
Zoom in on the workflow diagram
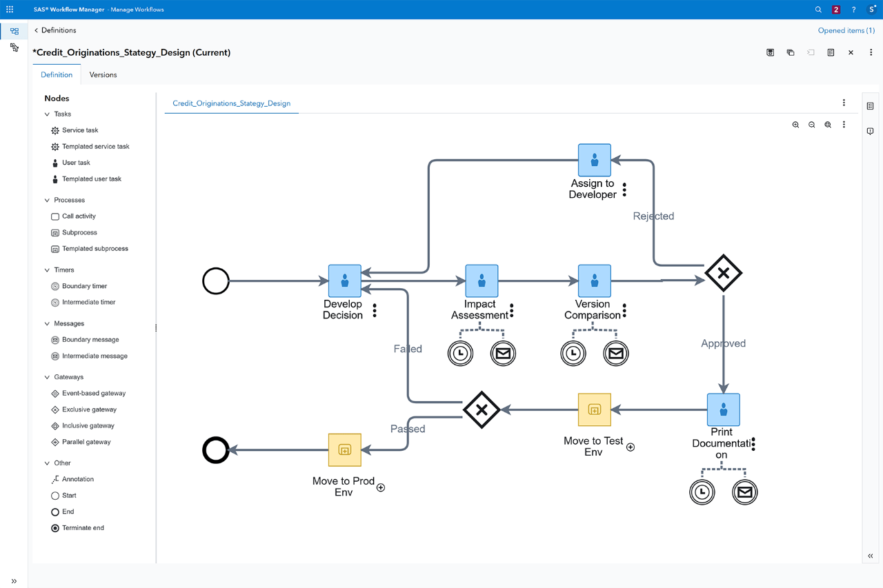[x=795, y=124]
